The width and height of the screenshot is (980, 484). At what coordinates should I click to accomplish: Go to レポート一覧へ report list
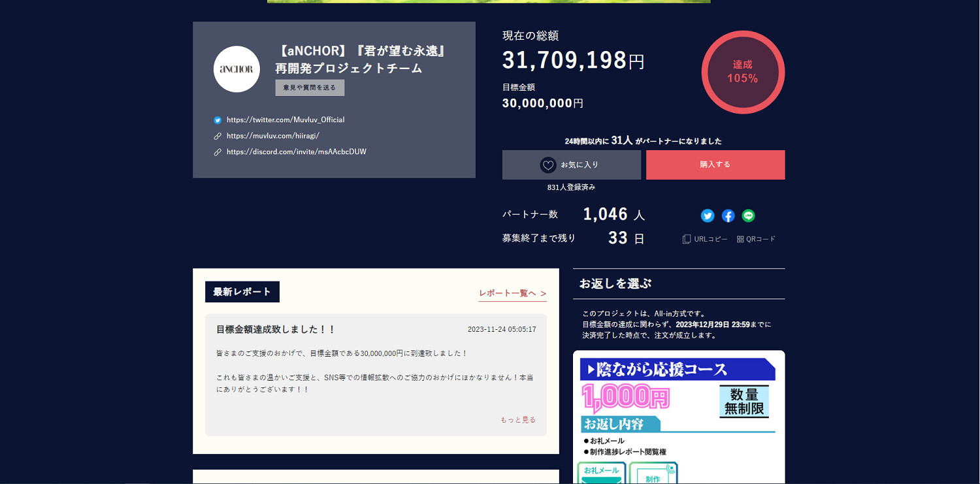click(x=512, y=293)
